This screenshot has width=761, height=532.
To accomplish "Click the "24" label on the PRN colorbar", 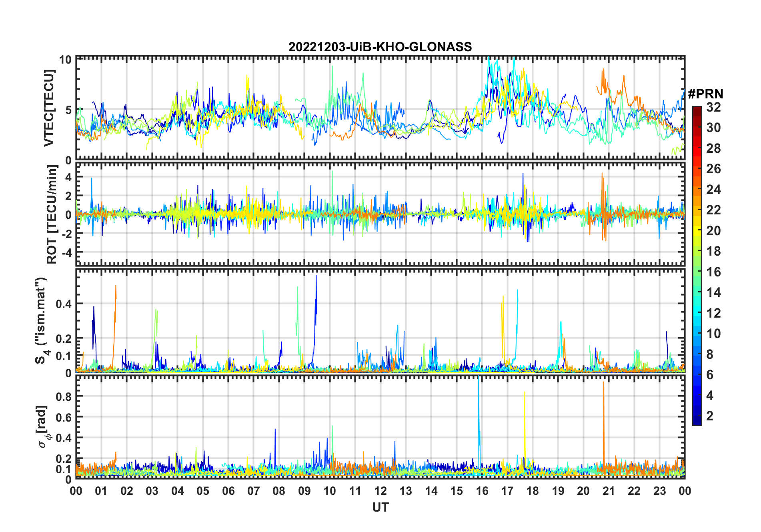I will (714, 189).
